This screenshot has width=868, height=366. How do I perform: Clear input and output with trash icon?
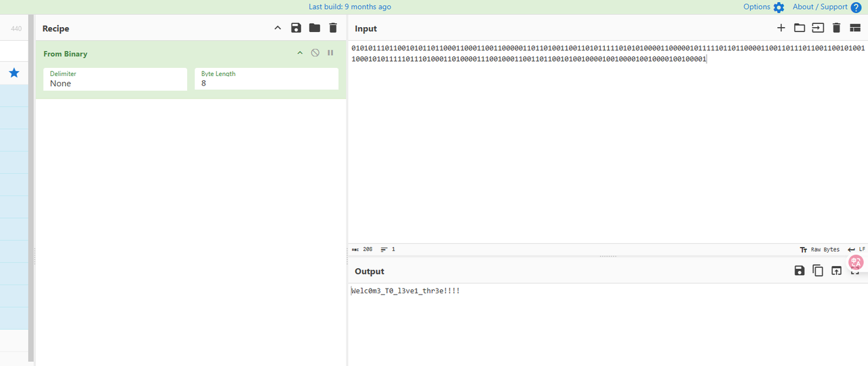836,28
